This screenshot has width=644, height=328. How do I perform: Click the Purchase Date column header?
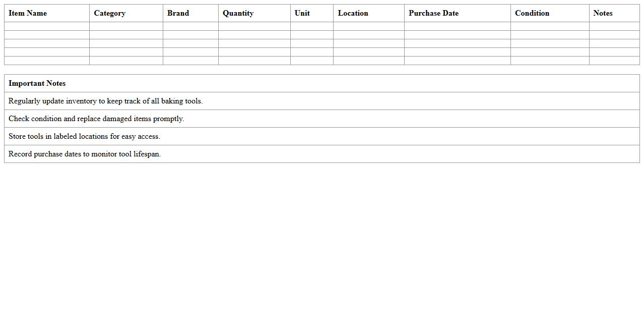click(433, 13)
